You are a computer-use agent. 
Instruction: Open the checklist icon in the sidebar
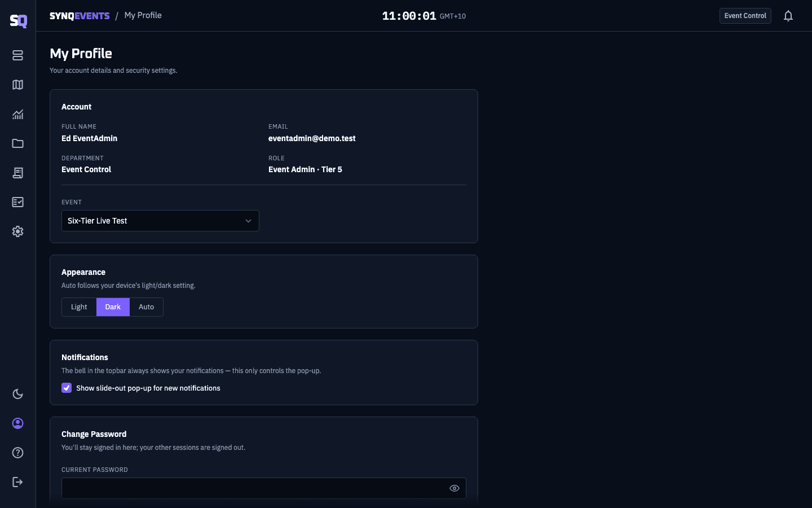[x=18, y=202]
